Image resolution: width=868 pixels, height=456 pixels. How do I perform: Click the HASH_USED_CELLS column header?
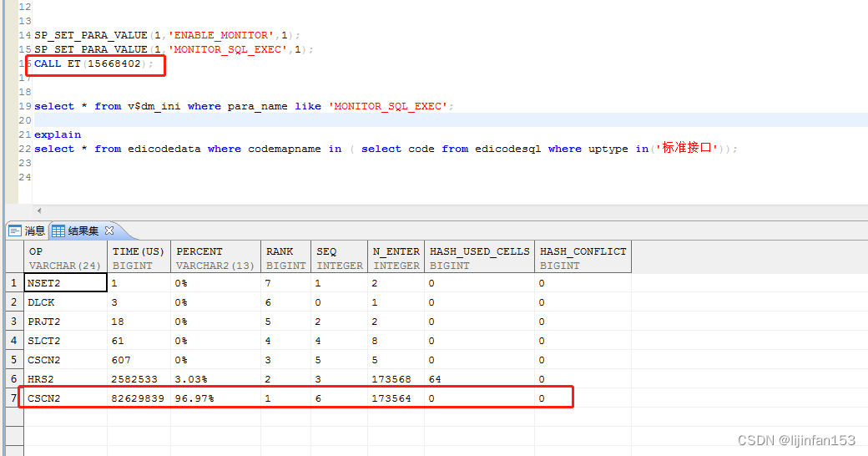479,257
